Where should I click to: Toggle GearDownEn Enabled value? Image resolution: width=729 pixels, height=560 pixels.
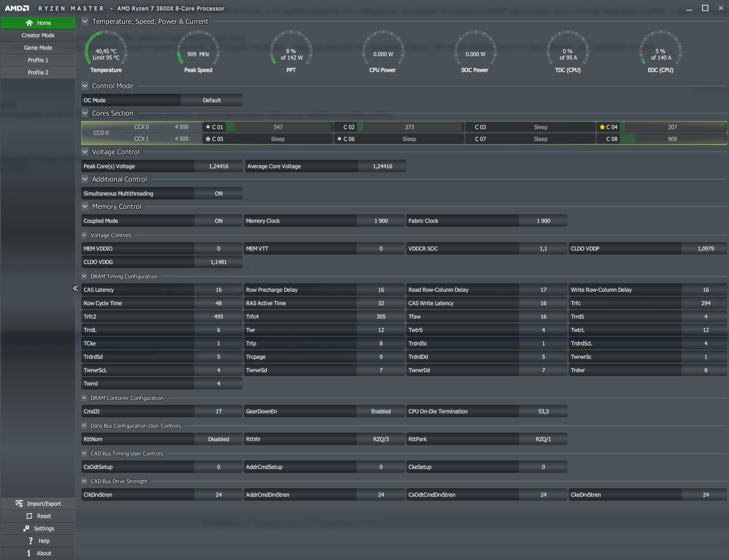(x=381, y=411)
